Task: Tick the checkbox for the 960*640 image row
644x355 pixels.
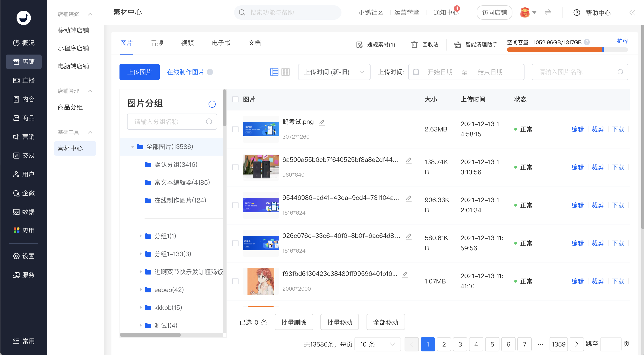Action: [235, 167]
